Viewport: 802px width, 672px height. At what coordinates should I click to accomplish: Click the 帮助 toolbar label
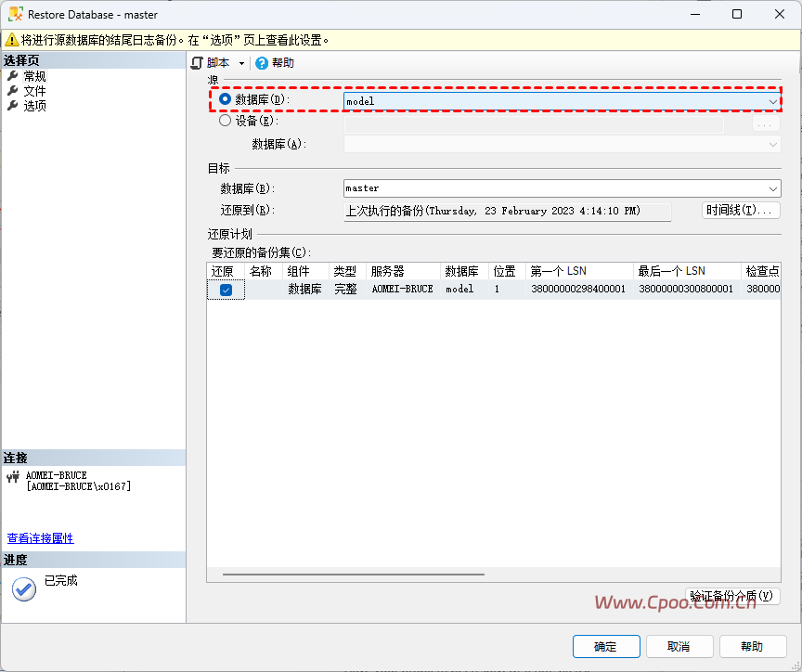point(283,63)
